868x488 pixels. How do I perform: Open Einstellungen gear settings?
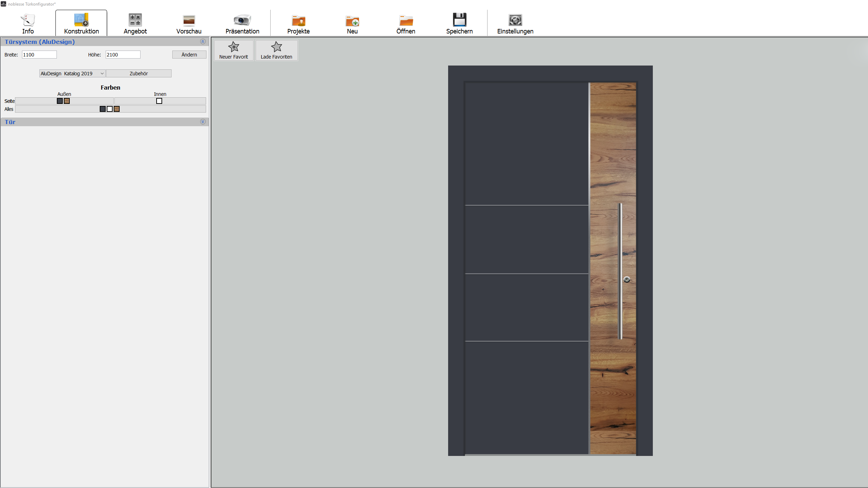(x=515, y=20)
